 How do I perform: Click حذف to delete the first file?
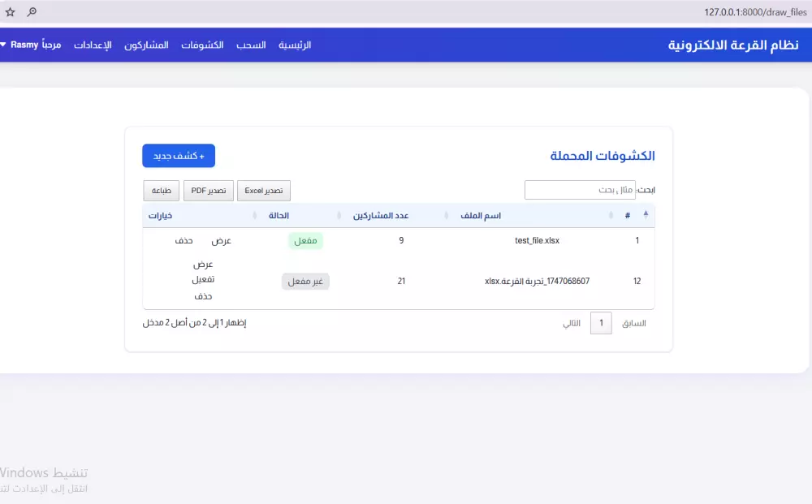coord(184,240)
